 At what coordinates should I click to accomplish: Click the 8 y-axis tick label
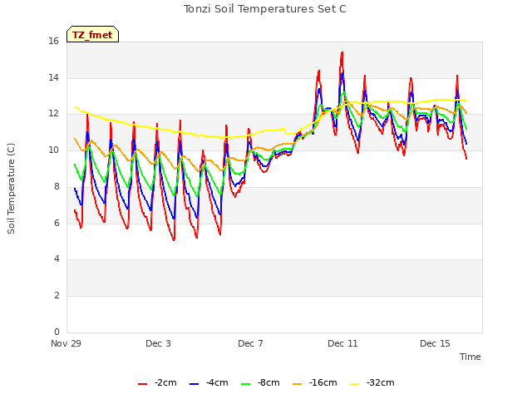57,186
